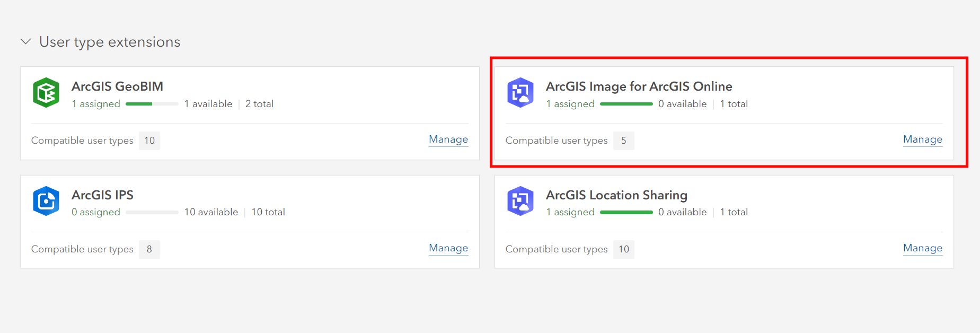Click the GeoBIM license usage progress bar

click(152, 104)
